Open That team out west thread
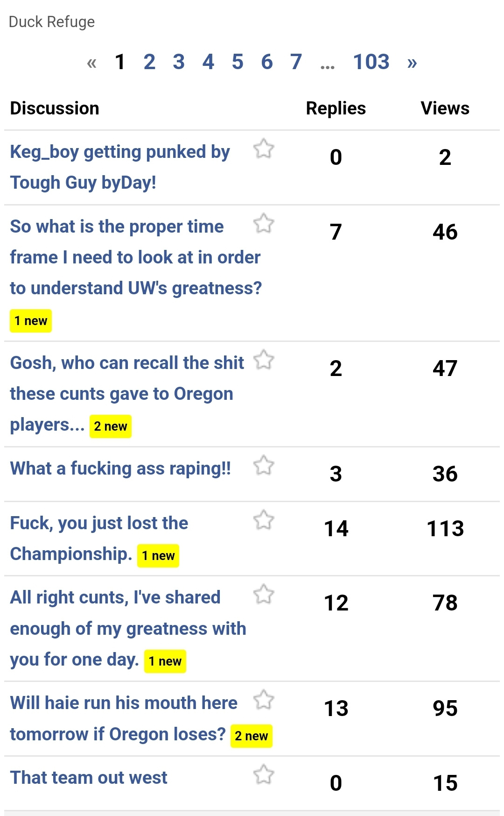This screenshot has height=816, width=504. point(89,778)
